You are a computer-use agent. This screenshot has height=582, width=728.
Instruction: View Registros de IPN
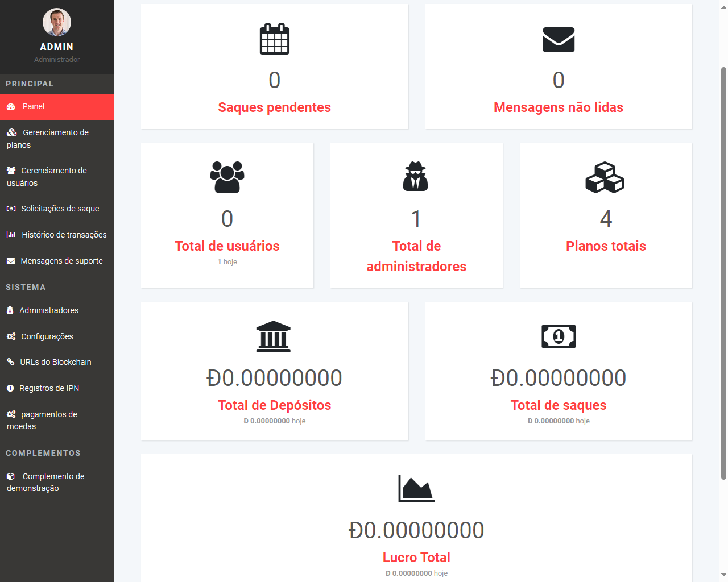(x=49, y=388)
